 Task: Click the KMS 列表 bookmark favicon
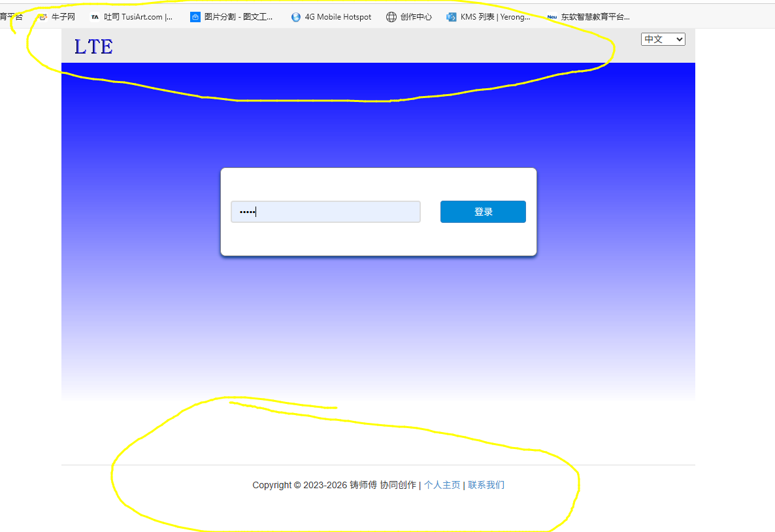[x=452, y=17]
